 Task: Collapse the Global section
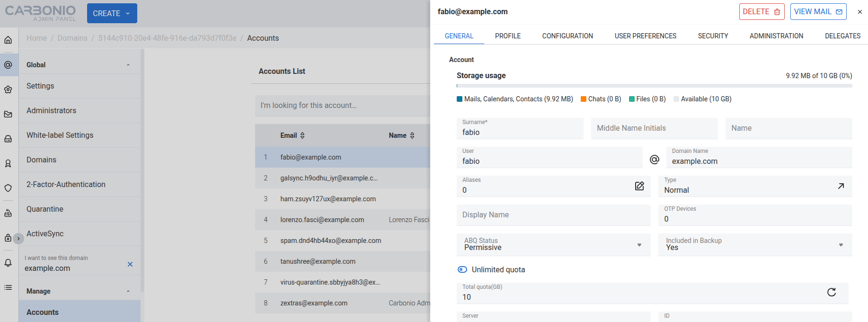(128, 65)
